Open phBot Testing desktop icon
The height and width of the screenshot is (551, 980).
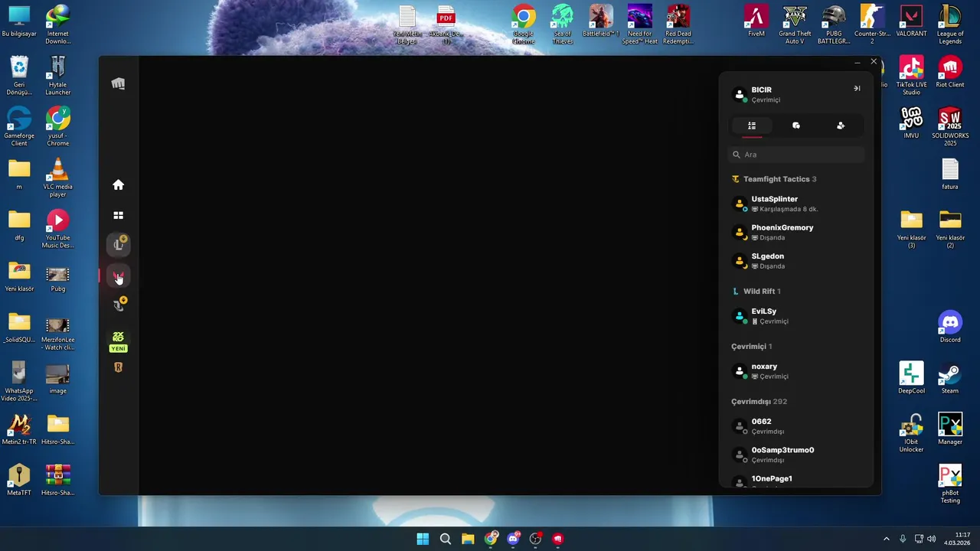[950, 484]
